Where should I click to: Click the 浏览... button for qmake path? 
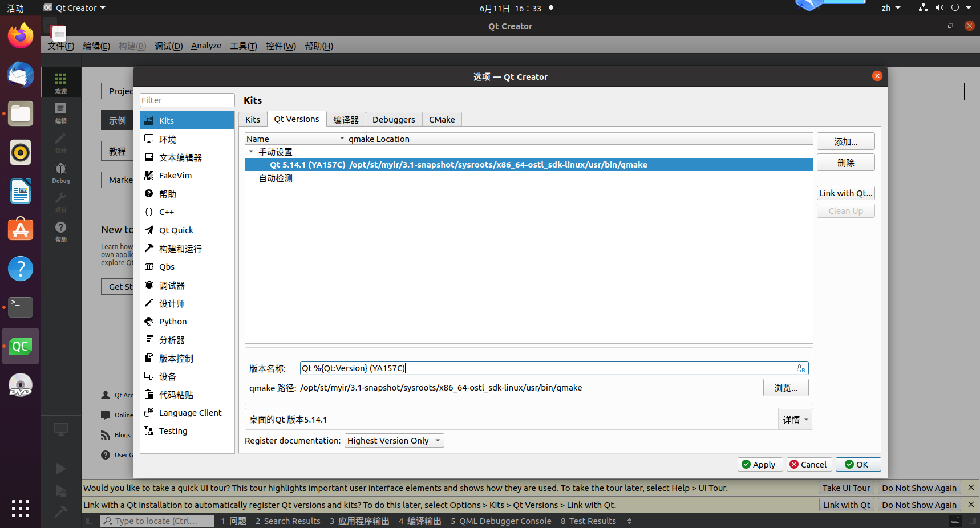click(786, 388)
